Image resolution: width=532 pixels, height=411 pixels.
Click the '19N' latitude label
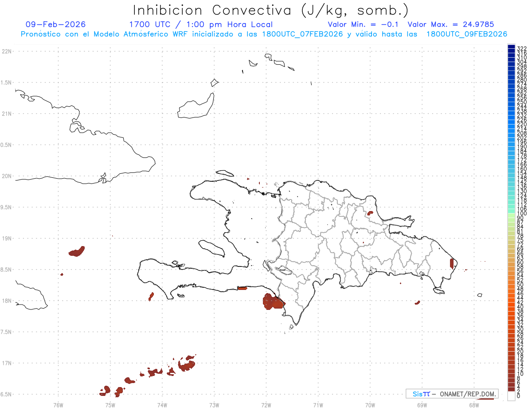point(7,239)
